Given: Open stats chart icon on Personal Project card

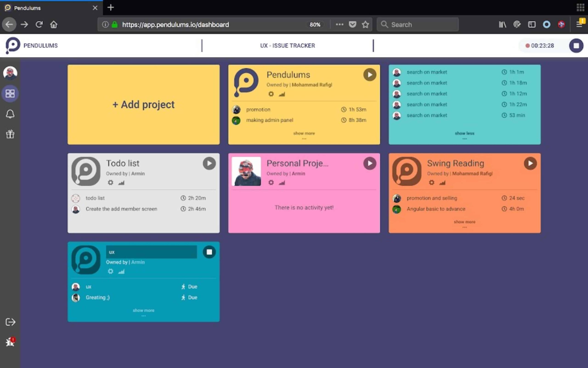Looking at the screenshot, I should [x=282, y=183].
